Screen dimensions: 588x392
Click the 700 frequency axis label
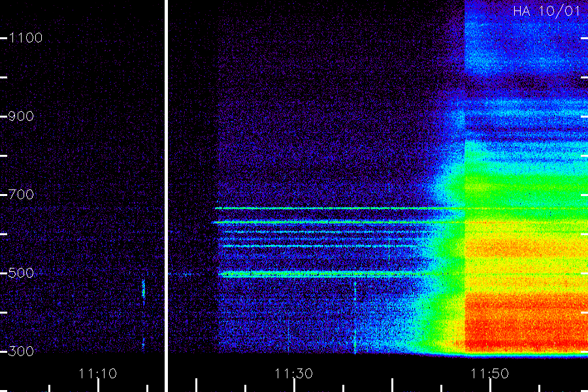coord(21,195)
